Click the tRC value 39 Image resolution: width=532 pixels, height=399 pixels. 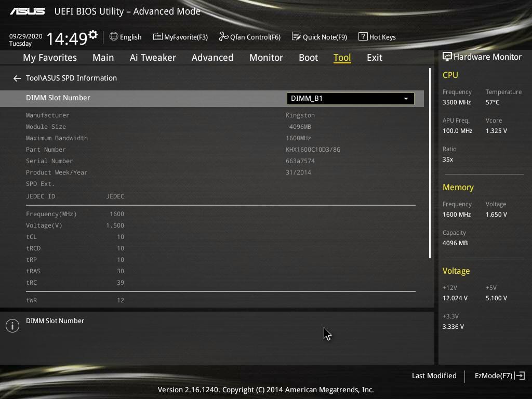[121, 283]
